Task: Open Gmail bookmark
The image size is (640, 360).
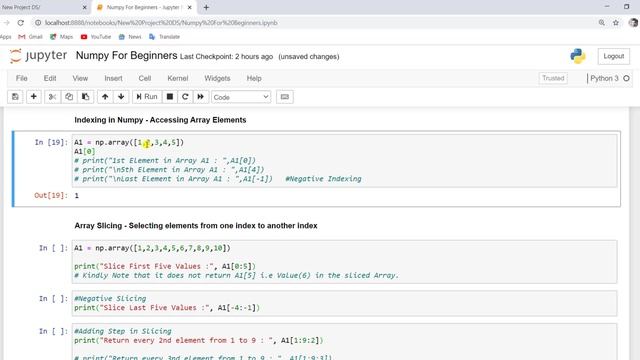Action: [x=31, y=37]
